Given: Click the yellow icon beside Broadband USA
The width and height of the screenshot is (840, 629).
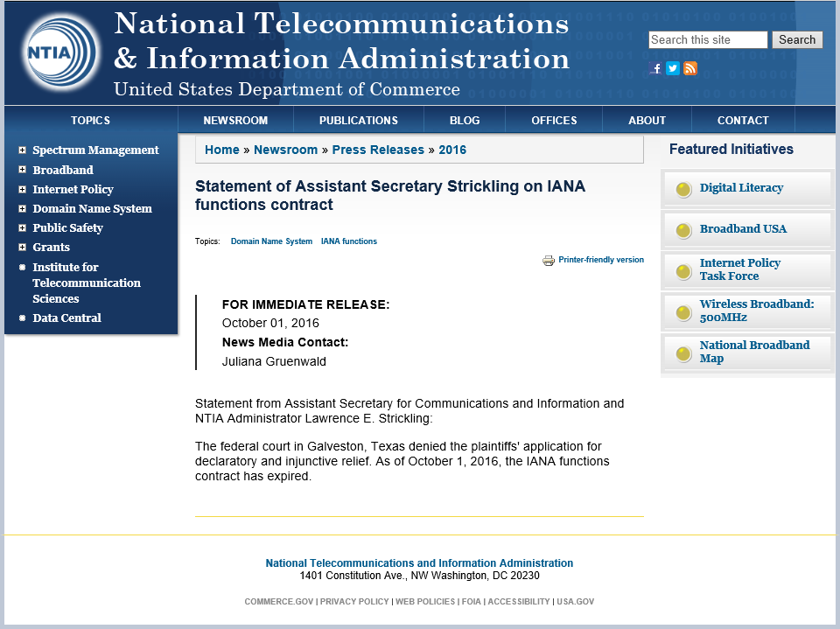Looking at the screenshot, I should tap(683, 229).
